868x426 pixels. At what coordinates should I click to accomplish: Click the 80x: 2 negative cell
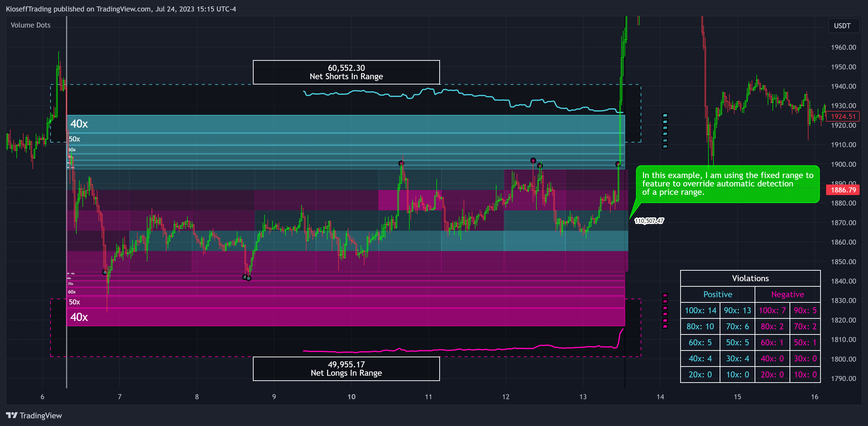pyautogui.click(x=772, y=327)
